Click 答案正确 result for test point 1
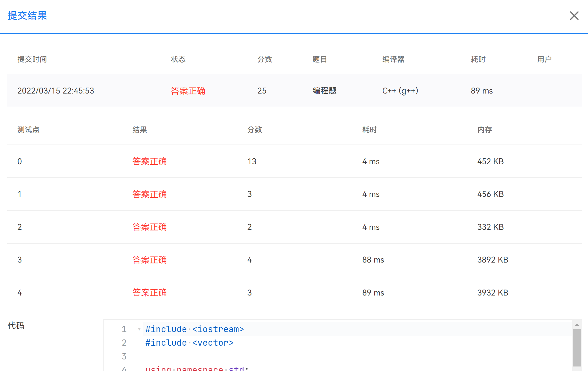Image resolution: width=588 pixels, height=371 pixels. 149,194
